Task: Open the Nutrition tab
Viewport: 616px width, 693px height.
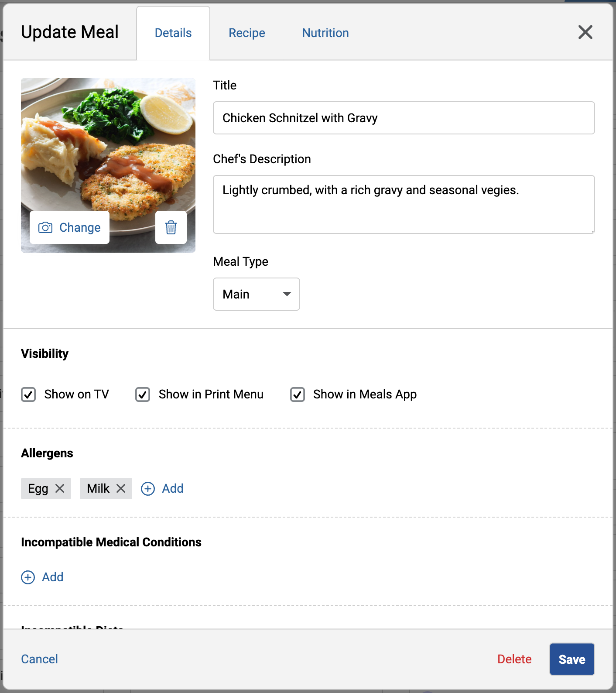Action: pos(325,33)
